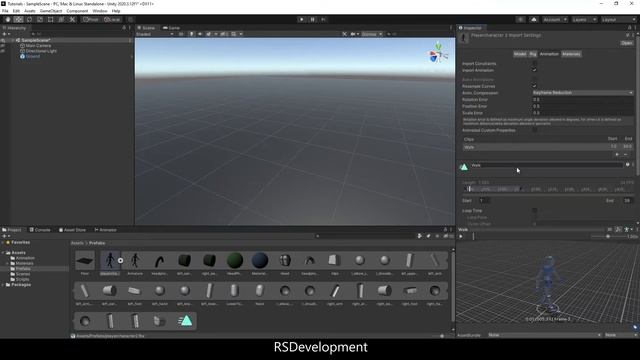The width and height of the screenshot is (640, 360).
Task: Click the Position Error input field
Action: [x=583, y=106]
